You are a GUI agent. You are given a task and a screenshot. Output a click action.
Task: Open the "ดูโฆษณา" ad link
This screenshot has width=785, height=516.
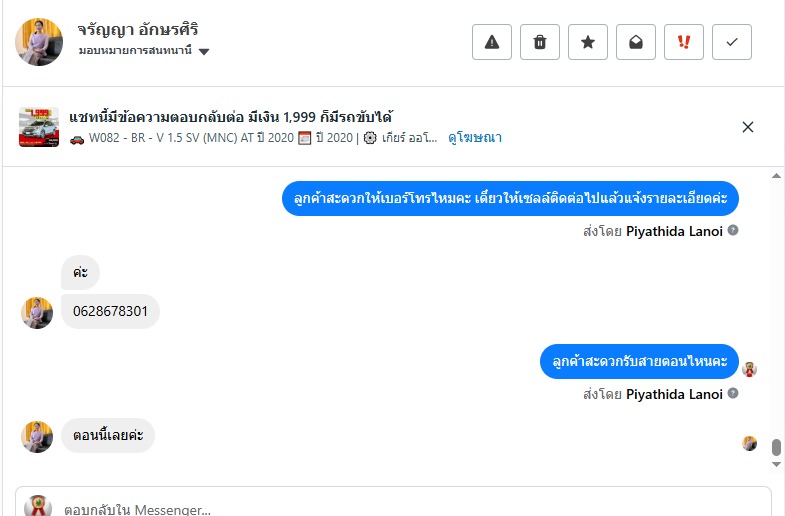[x=475, y=138]
